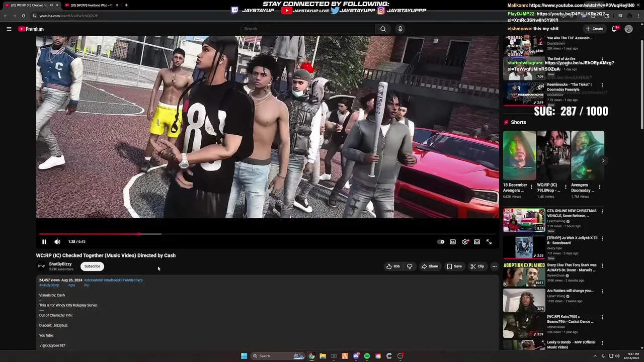This screenshot has height=362, width=644.
Task: Mute the video using the speaker icon
Action: tap(57, 242)
